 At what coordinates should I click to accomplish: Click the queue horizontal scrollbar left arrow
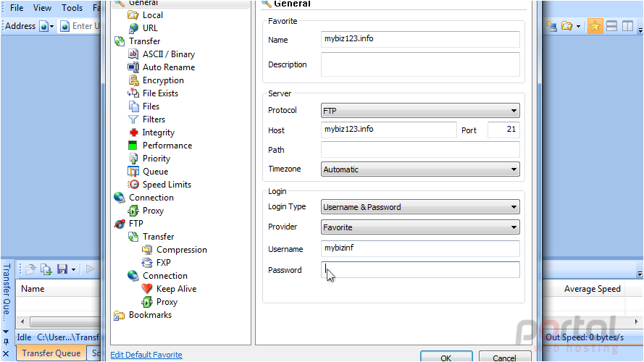22,321
